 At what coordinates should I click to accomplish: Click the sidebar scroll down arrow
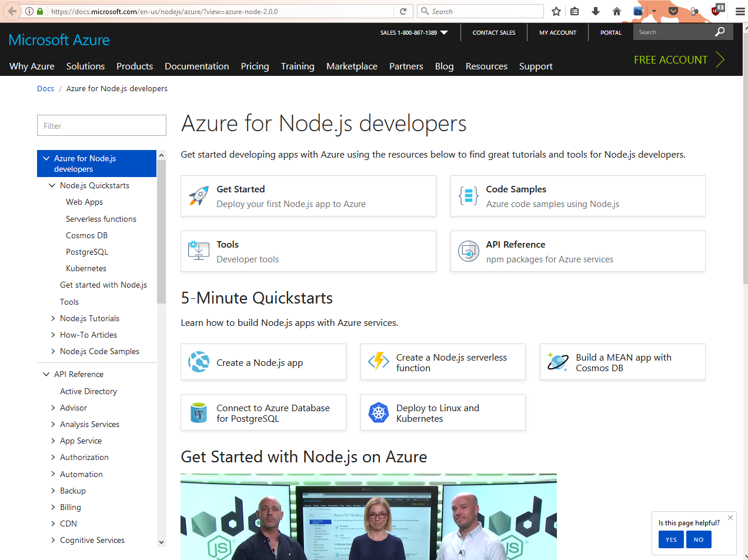point(162,542)
